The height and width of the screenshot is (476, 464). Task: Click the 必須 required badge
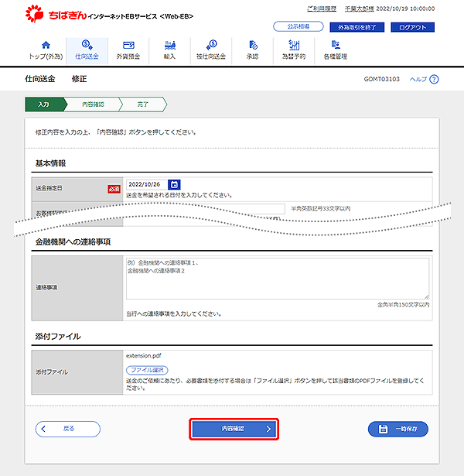click(114, 189)
